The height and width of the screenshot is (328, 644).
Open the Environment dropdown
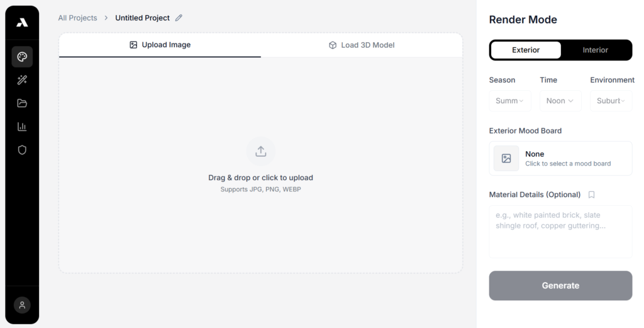(611, 101)
